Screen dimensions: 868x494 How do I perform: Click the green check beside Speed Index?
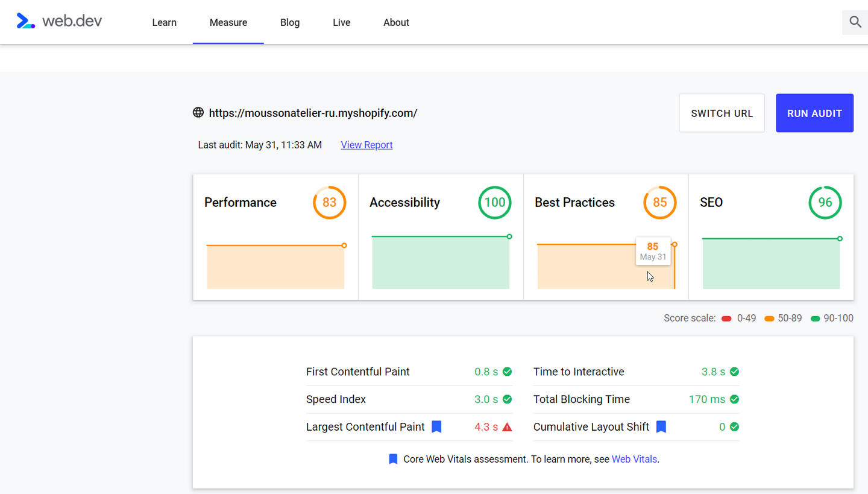[508, 399]
